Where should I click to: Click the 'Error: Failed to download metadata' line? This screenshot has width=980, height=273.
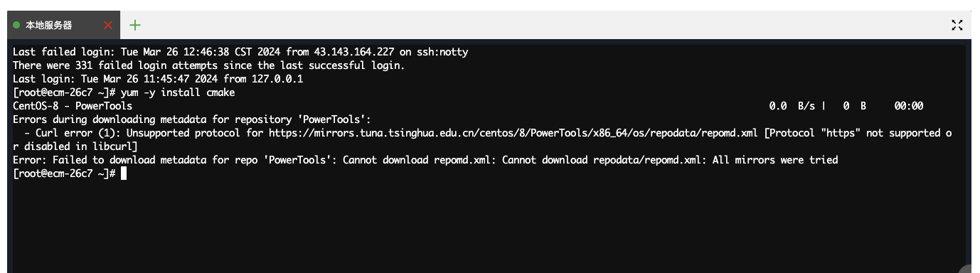click(x=425, y=160)
